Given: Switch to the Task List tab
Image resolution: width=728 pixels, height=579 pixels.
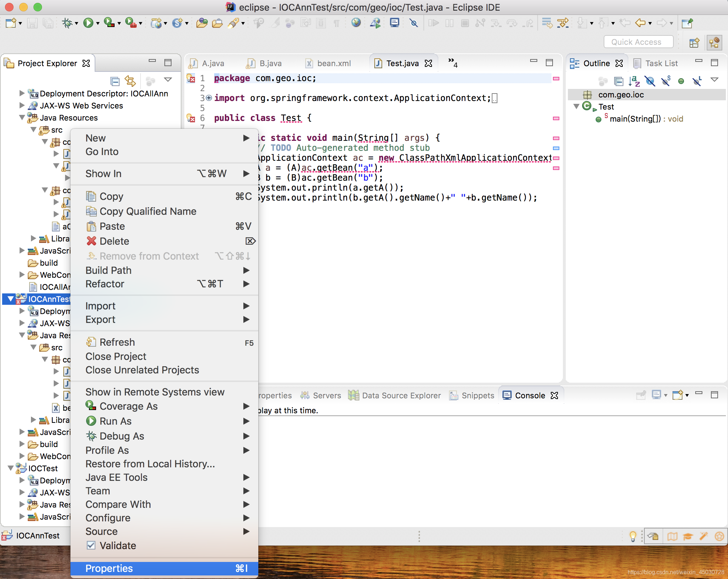Looking at the screenshot, I should tap(656, 63).
